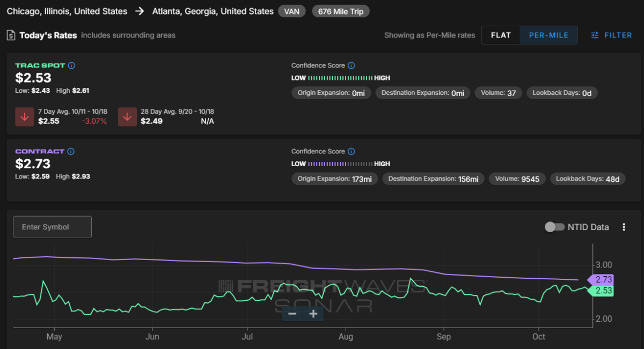Click the 7 Day Avg. red down arrow
Viewport: 644px width, 349px height.
(24, 117)
